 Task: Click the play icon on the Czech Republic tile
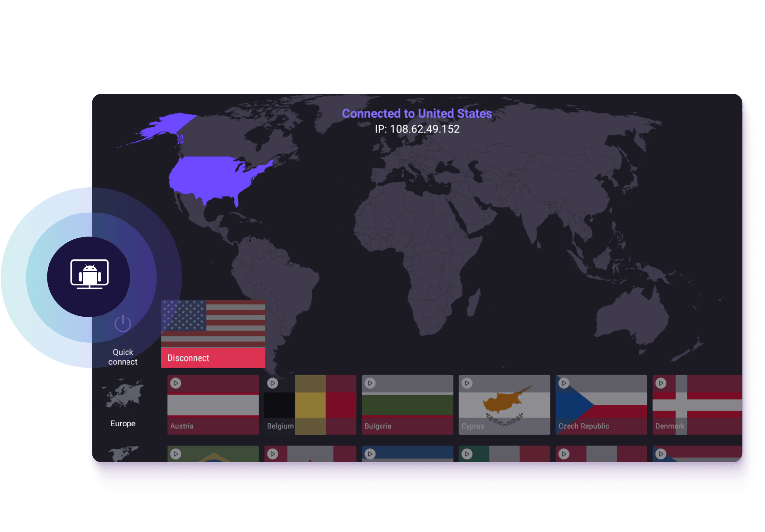click(x=564, y=383)
